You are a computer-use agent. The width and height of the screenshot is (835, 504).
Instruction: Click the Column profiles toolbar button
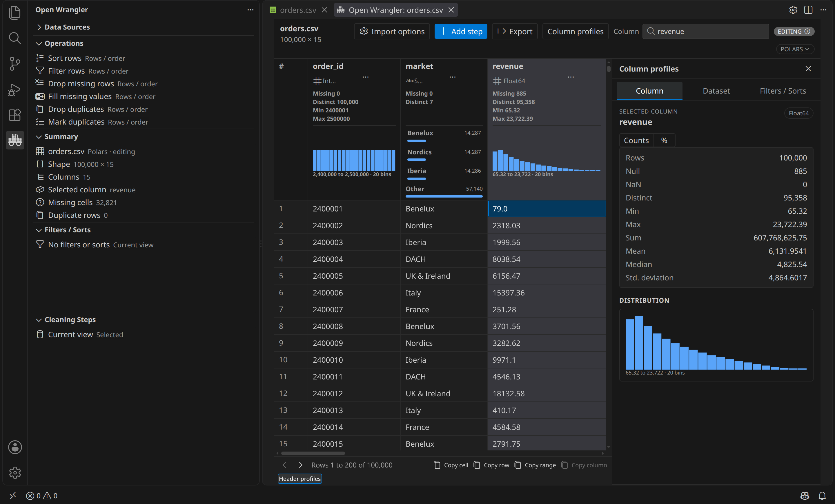[575, 31]
